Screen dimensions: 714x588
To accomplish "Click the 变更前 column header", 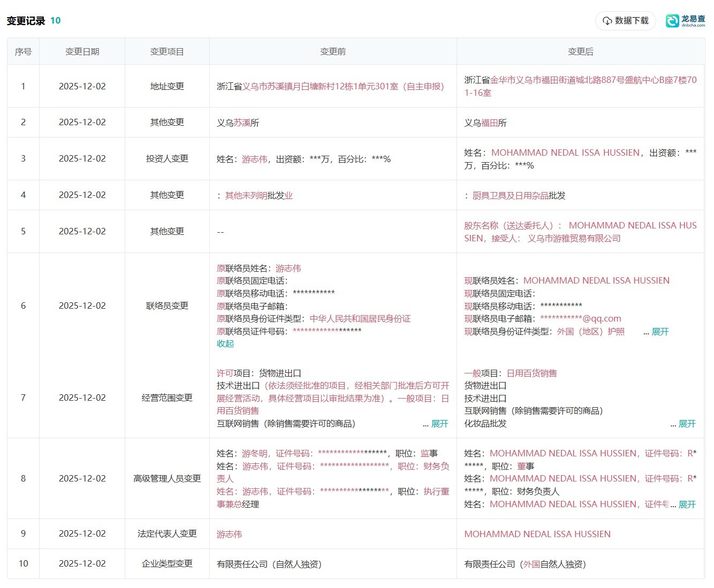I will (x=332, y=51).
